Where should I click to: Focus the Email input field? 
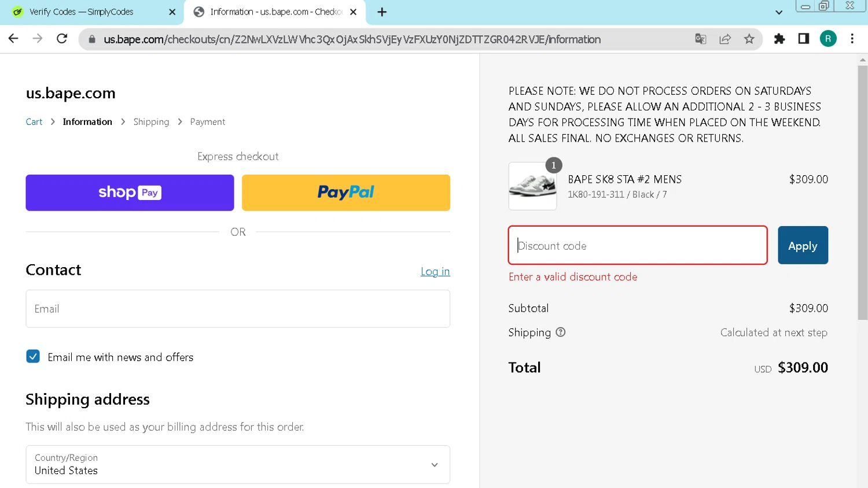[x=238, y=309]
